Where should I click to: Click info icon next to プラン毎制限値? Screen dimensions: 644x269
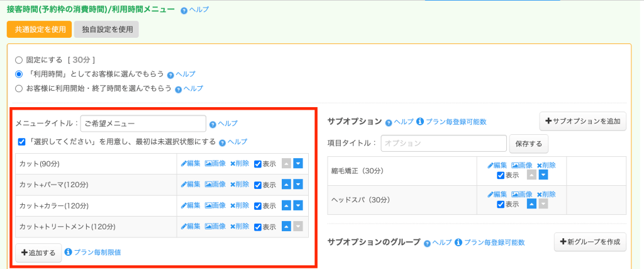[x=69, y=252]
